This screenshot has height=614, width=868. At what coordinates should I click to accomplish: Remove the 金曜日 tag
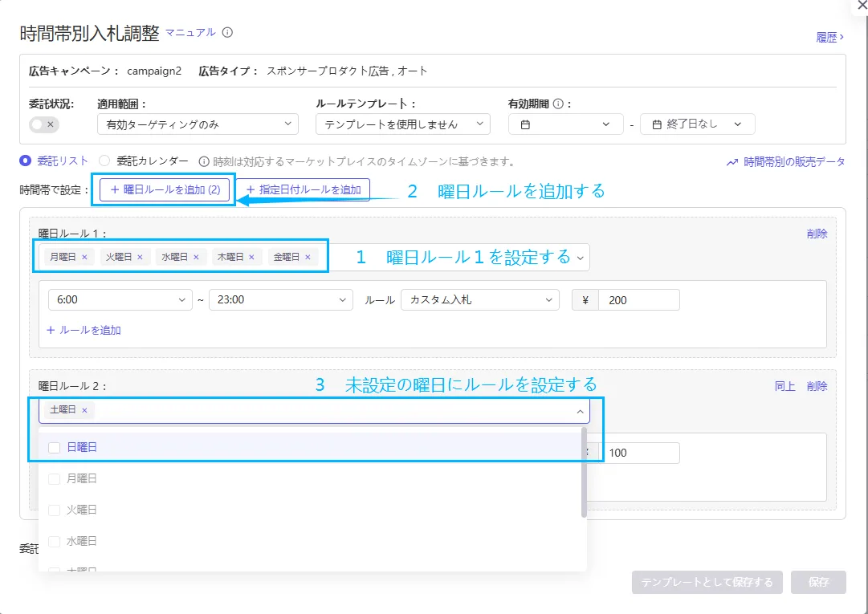coord(308,257)
